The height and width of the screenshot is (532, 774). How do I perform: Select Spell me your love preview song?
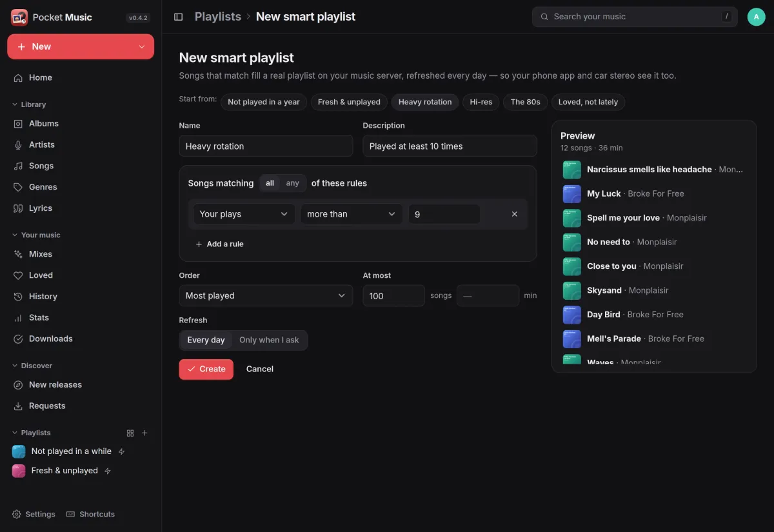[653, 218]
